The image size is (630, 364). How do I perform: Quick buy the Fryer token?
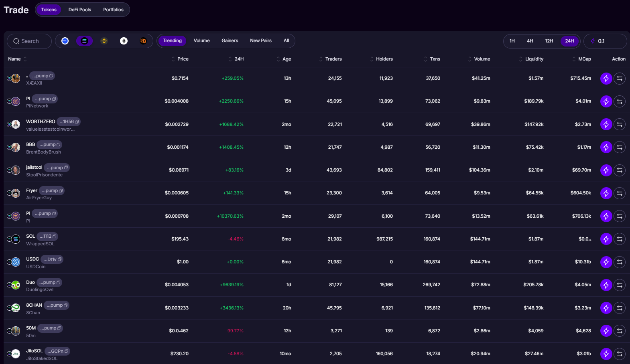[x=606, y=193]
